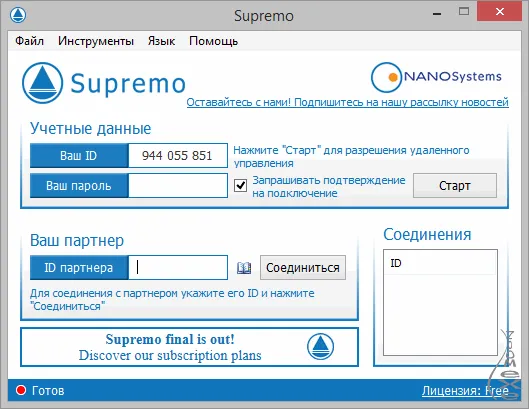Click the Ваш пароль field
This screenshot has height=409, width=529.
pos(178,186)
